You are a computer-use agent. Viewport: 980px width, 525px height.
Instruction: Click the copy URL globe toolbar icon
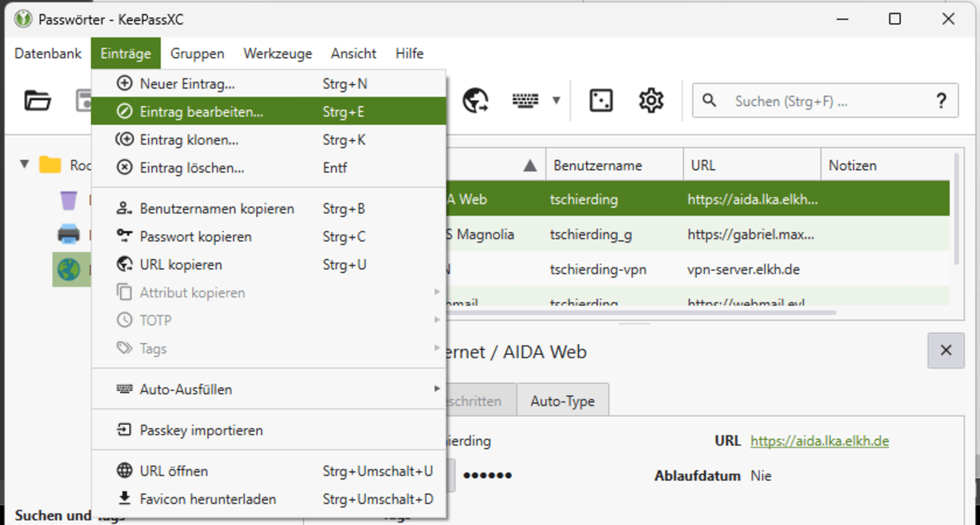tap(476, 101)
